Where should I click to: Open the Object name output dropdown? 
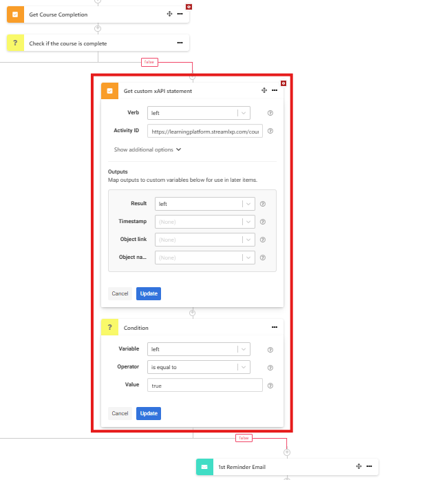point(205,258)
